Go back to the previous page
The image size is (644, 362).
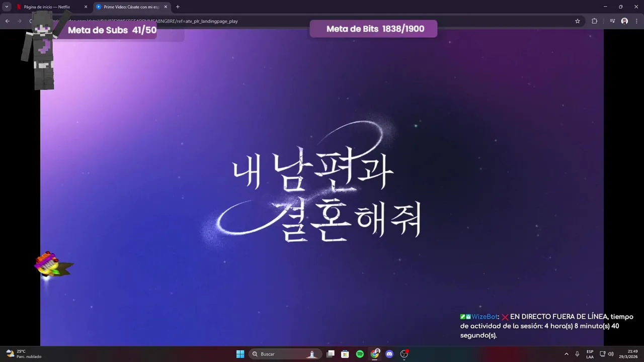[7, 21]
